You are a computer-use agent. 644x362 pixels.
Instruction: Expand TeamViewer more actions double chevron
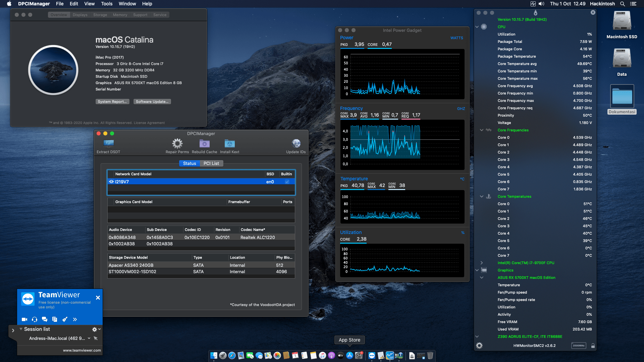[75, 319]
